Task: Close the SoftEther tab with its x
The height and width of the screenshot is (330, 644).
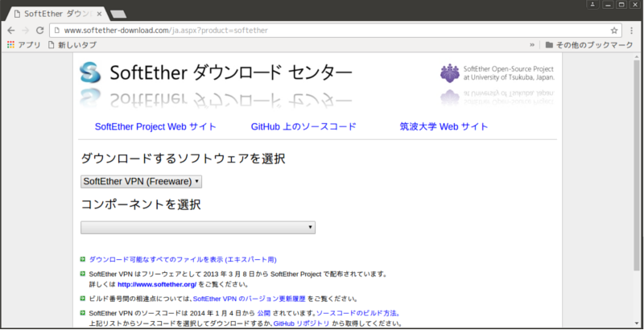Action: point(99,14)
